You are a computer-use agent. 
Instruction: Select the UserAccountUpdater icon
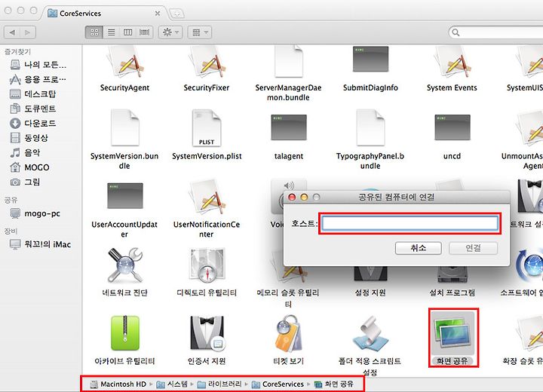click(124, 196)
